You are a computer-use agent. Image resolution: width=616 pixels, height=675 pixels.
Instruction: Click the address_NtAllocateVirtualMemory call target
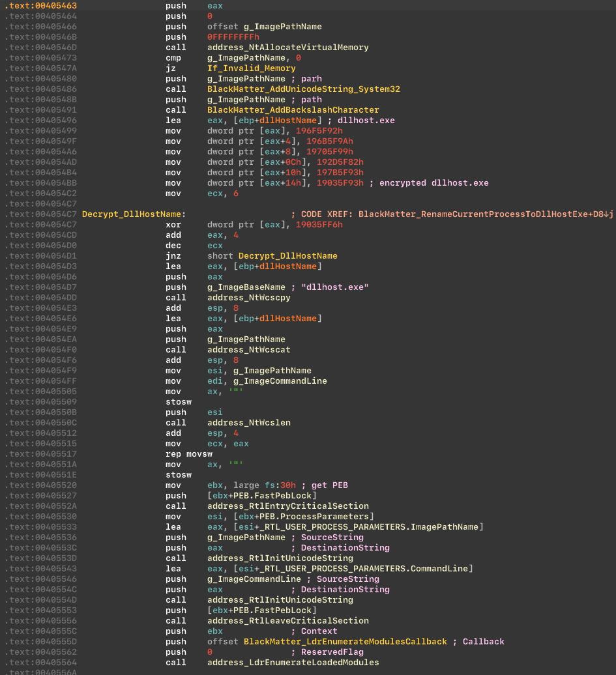pyautogui.click(x=287, y=48)
